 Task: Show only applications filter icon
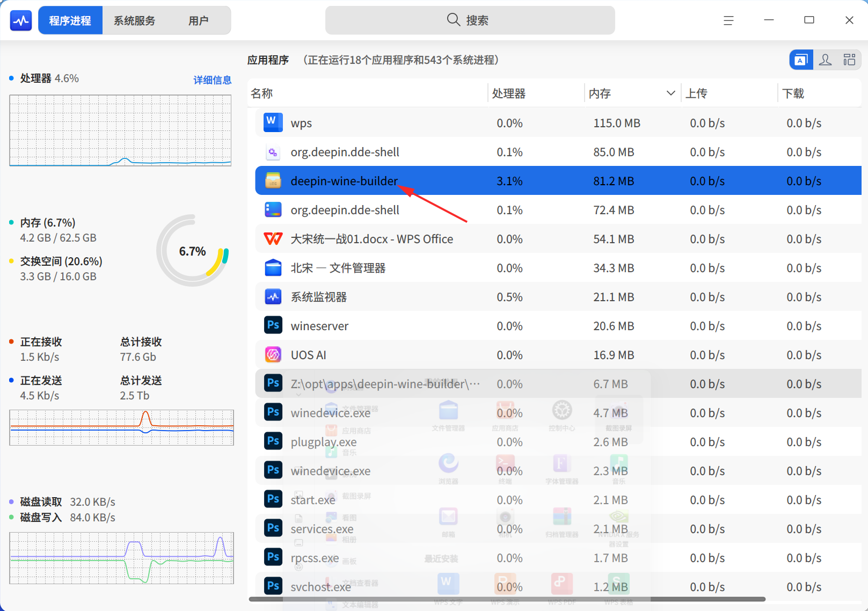801,60
